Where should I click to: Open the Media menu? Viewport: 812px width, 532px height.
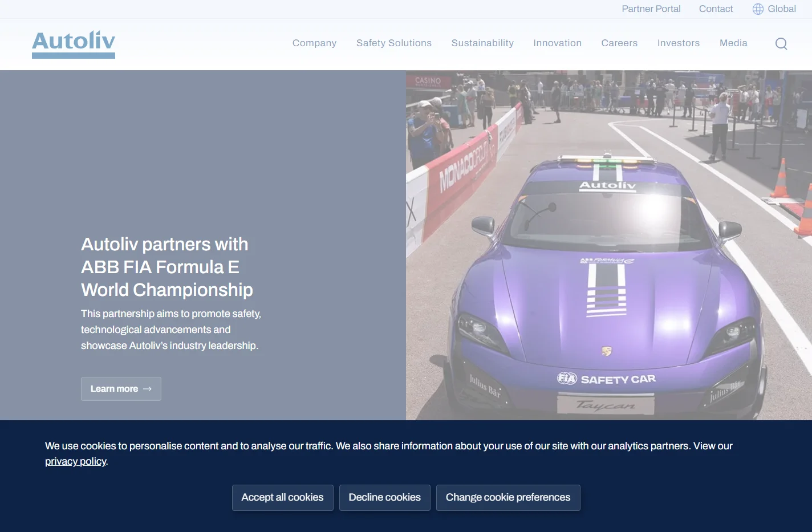[733, 43]
